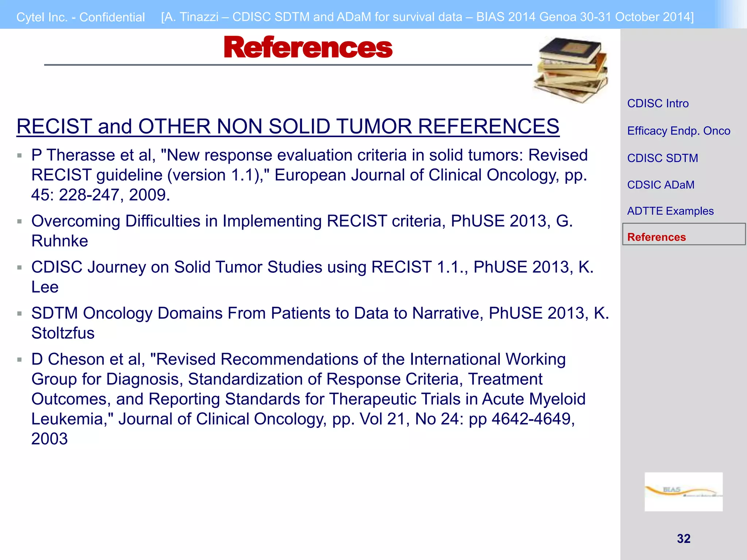Image resolution: width=747 pixels, height=560 pixels.
Task: Select the highlighted References sidebar item
Action: coord(684,234)
